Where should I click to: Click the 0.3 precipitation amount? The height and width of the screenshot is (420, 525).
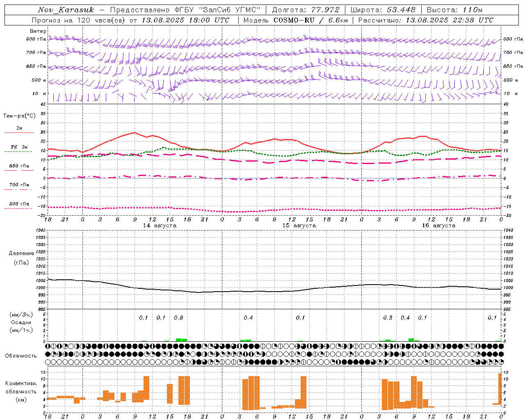[388, 318]
